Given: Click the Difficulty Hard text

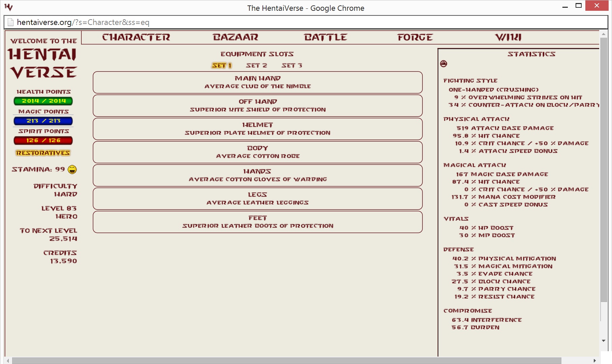Looking at the screenshot, I should coord(55,190).
